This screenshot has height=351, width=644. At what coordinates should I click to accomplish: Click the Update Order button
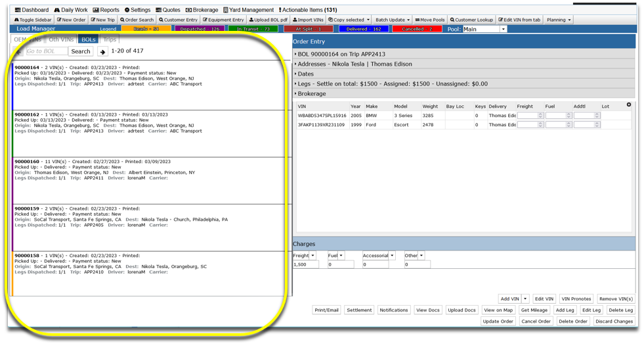[x=498, y=321]
